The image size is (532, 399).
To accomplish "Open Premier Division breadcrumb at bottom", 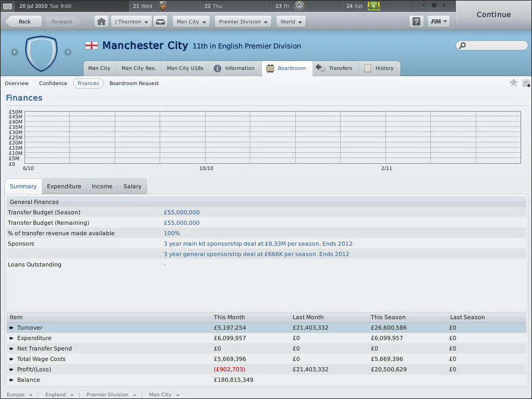I will [111, 395].
